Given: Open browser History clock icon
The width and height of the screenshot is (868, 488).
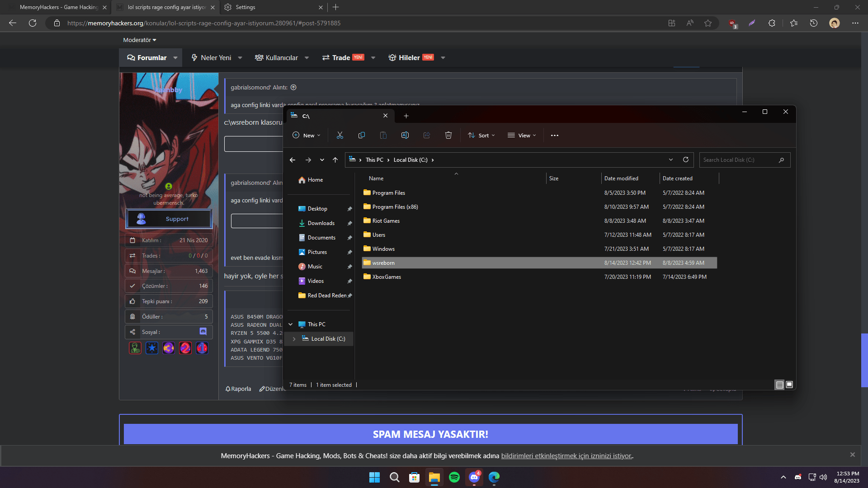Looking at the screenshot, I should (x=814, y=23).
